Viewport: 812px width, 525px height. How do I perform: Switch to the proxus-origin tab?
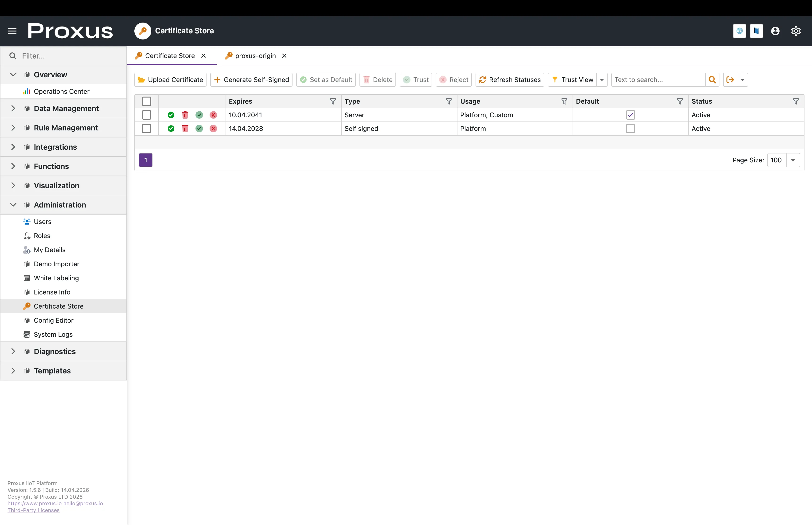pyautogui.click(x=255, y=55)
